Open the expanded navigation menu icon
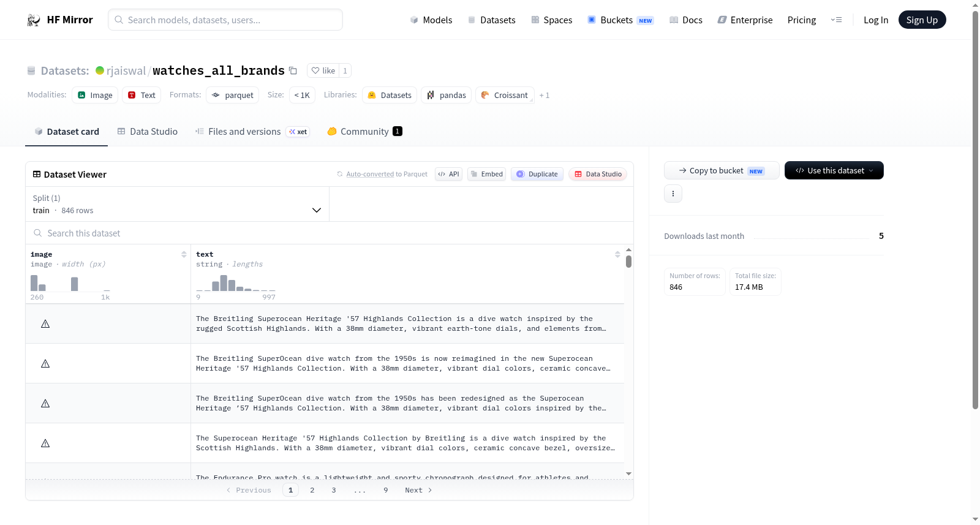The image size is (980, 525). (836, 20)
